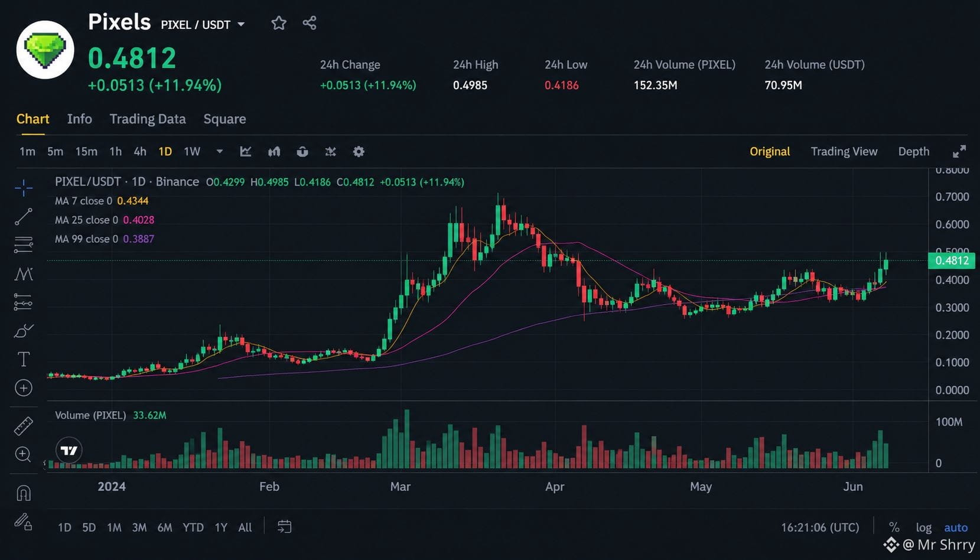Screen dimensions: 980x560
Task: Select the 5m timeframe
Action: pyautogui.click(x=55, y=152)
